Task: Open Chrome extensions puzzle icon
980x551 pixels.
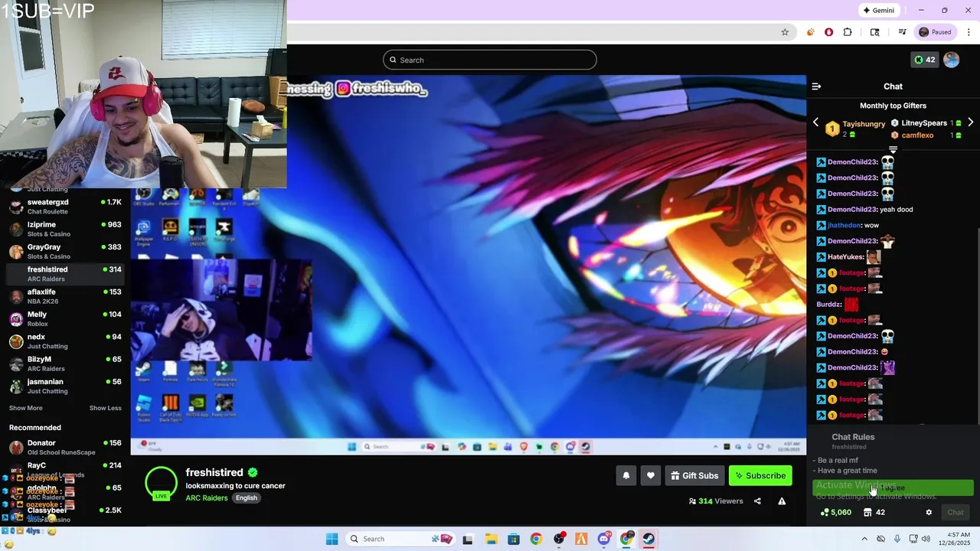Action: pos(848,32)
